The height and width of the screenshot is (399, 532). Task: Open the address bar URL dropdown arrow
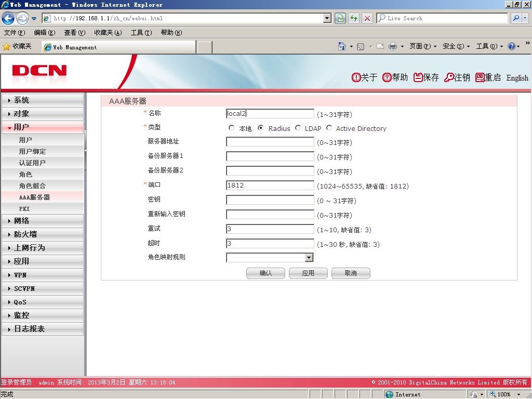tap(327, 18)
